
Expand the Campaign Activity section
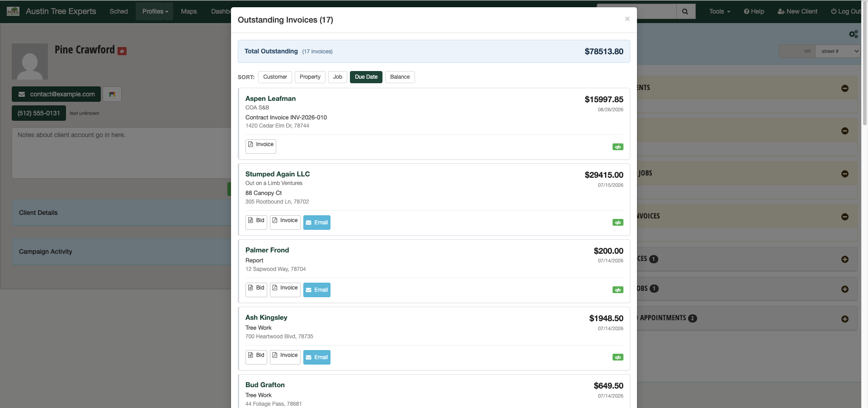[122, 251]
